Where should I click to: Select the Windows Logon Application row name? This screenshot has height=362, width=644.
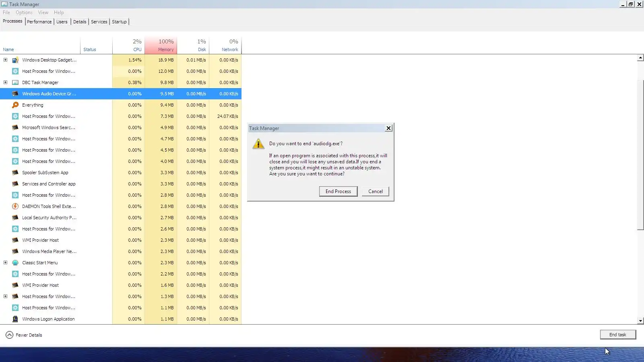48,319
